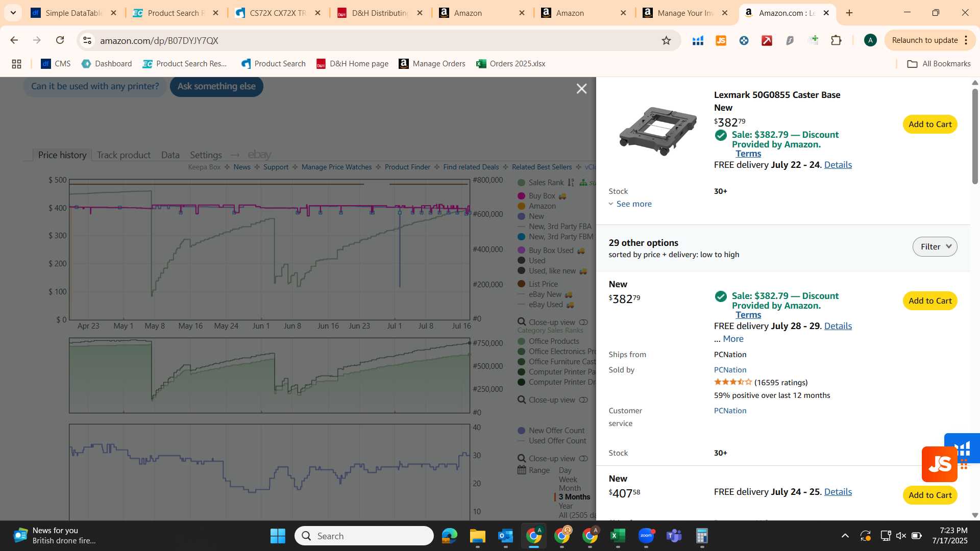Open Zoom from the taskbar
This screenshot has height=551, width=980.
[x=646, y=536]
